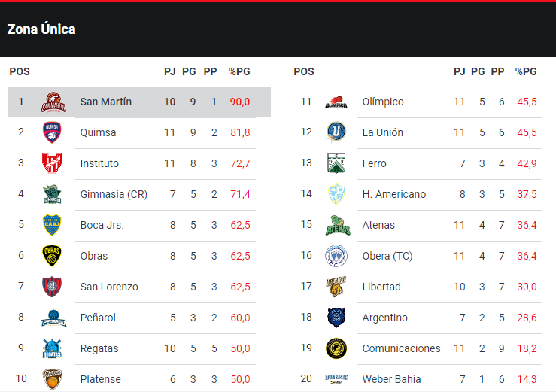Click the San Martín team logo
The height and width of the screenshot is (392, 556).
53,102
